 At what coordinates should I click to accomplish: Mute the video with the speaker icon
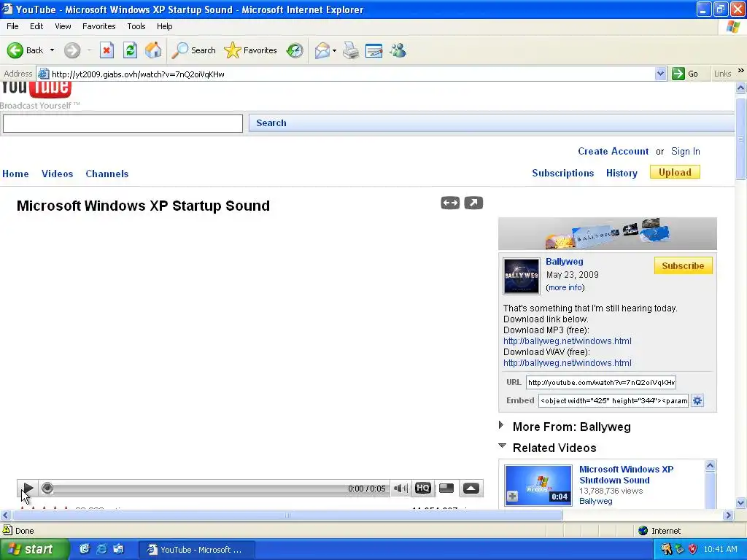pos(400,488)
